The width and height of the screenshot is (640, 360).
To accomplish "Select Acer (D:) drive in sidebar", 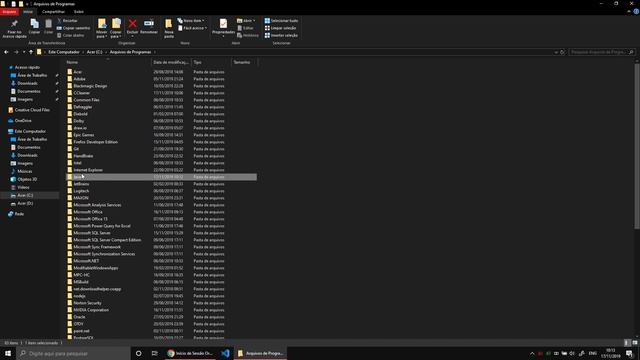I will 24,203.
